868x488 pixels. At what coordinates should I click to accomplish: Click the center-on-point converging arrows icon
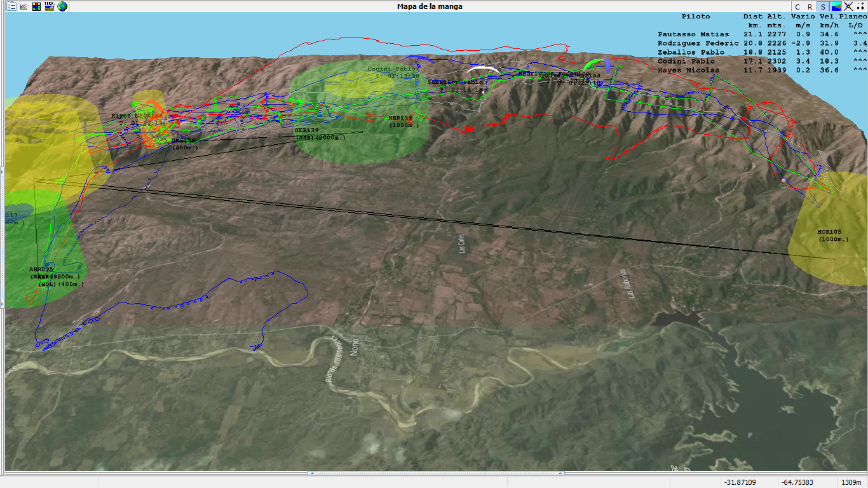(x=848, y=6)
